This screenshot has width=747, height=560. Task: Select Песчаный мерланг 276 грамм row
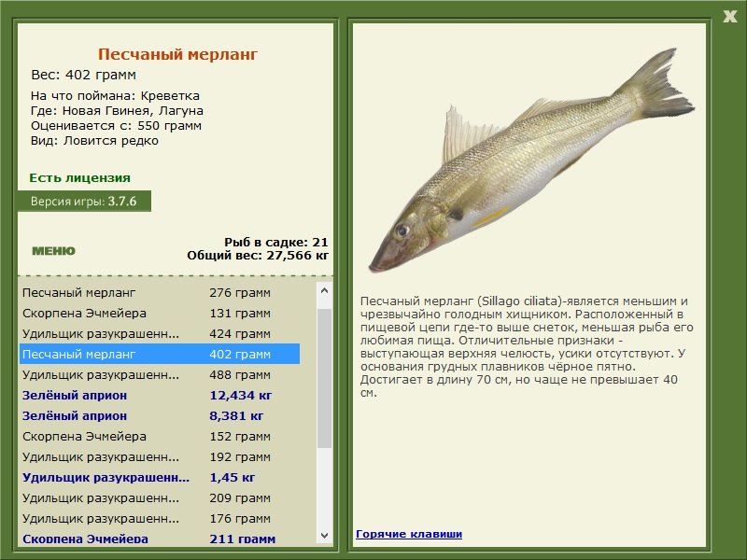[x=160, y=292]
